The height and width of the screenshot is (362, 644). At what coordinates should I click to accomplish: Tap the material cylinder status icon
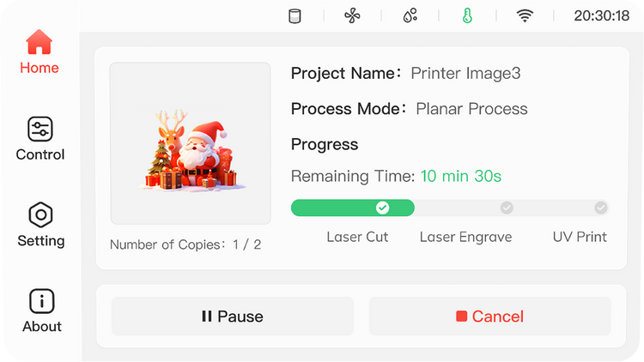[x=295, y=16]
